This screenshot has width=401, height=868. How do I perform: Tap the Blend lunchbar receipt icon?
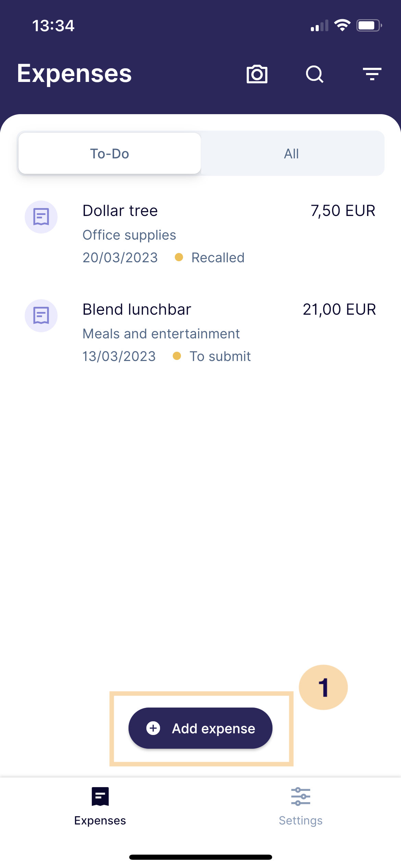[x=41, y=316]
